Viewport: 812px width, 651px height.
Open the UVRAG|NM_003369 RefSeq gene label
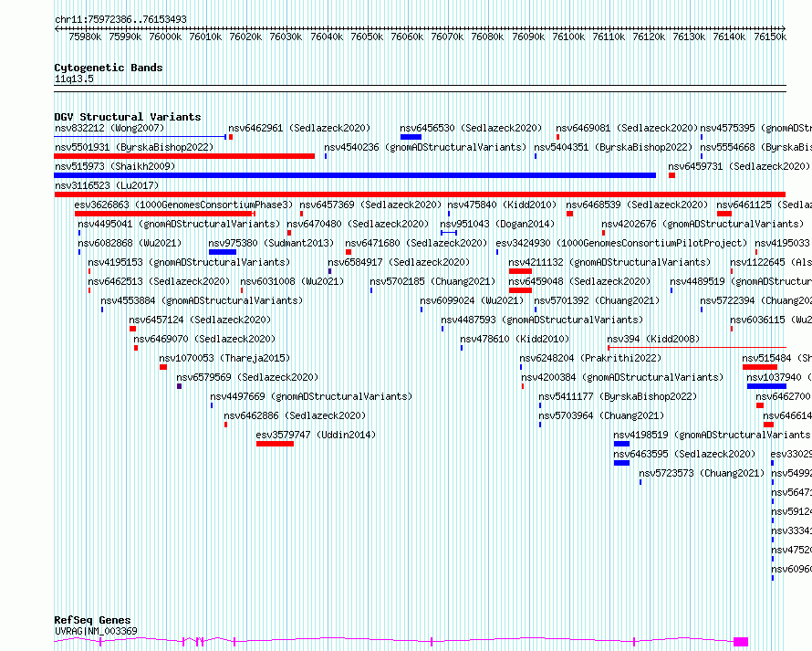point(97,631)
